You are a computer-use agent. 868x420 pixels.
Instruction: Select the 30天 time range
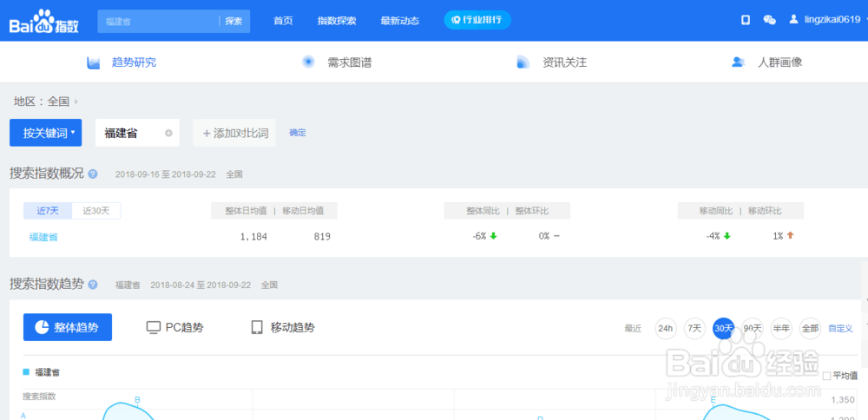coord(724,328)
